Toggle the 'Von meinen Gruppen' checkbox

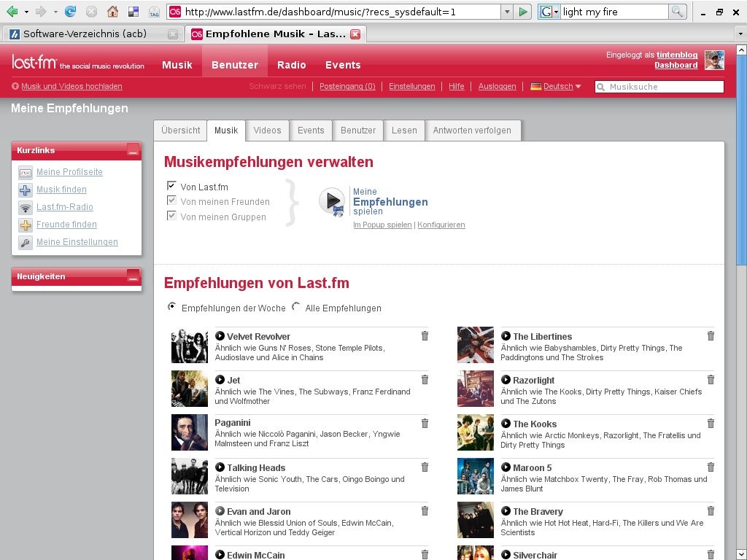click(171, 216)
